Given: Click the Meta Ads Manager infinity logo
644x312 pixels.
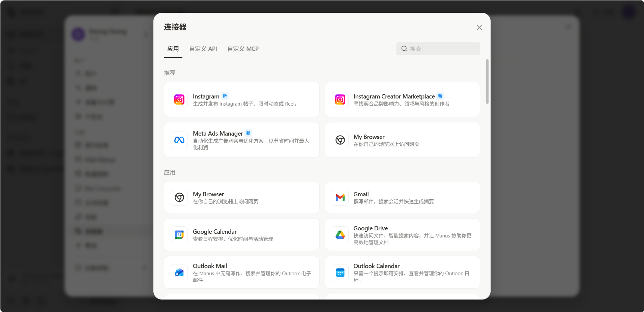Looking at the screenshot, I should (x=179, y=140).
